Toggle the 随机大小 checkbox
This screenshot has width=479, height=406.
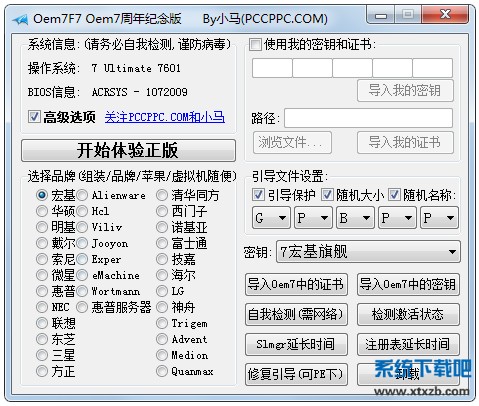pos(327,195)
